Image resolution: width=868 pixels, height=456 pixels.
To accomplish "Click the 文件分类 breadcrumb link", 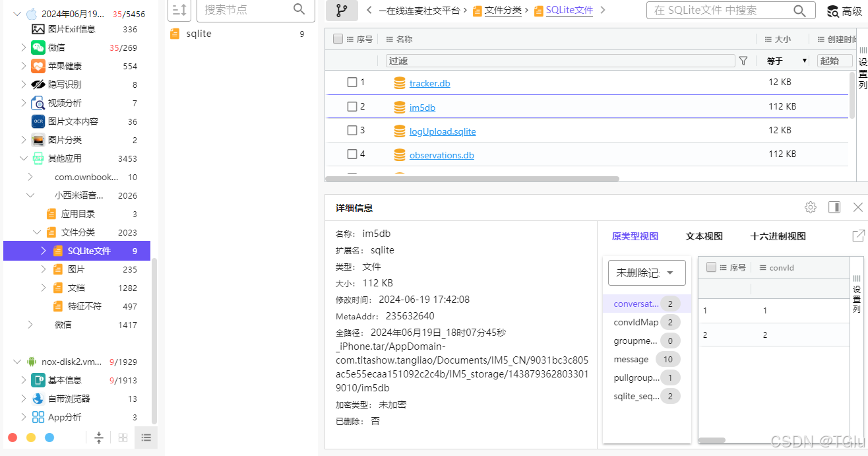I will click(x=503, y=11).
